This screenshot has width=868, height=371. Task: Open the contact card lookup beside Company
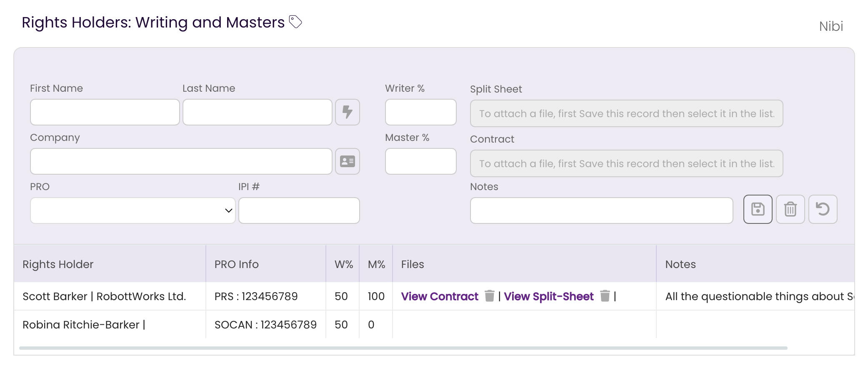pos(348,161)
